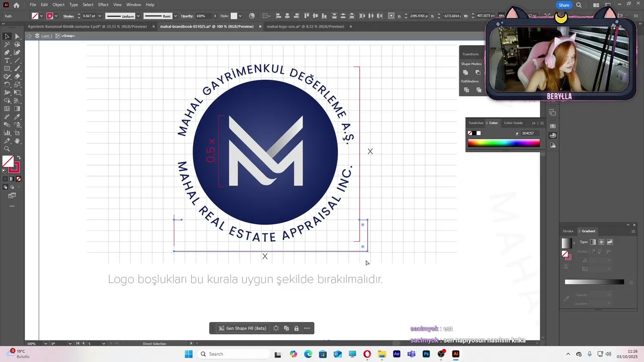Select the Scale tool
Viewport: 644px width, 362px height.
(x=17, y=85)
